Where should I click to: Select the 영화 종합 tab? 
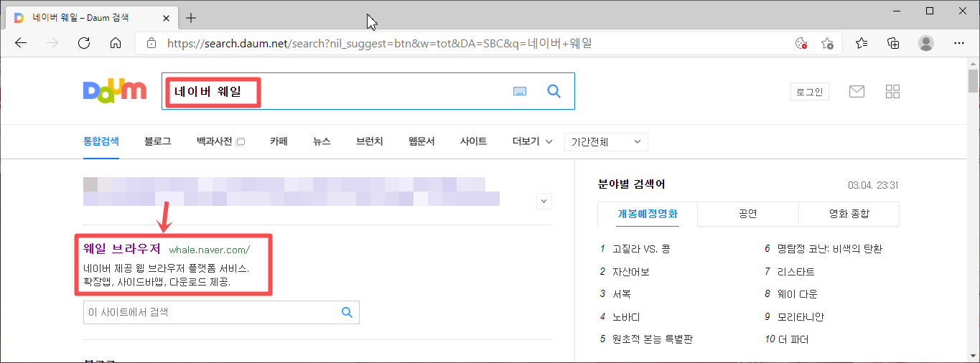tap(849, 214)
